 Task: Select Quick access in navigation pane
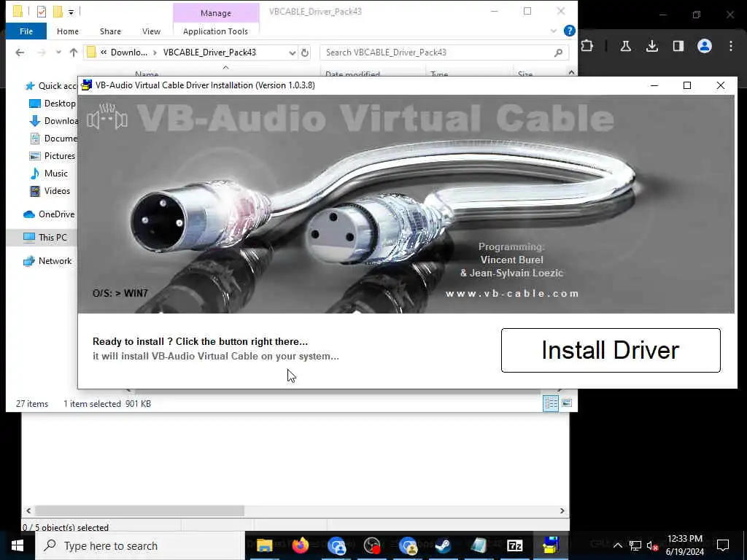pos(51,86)
